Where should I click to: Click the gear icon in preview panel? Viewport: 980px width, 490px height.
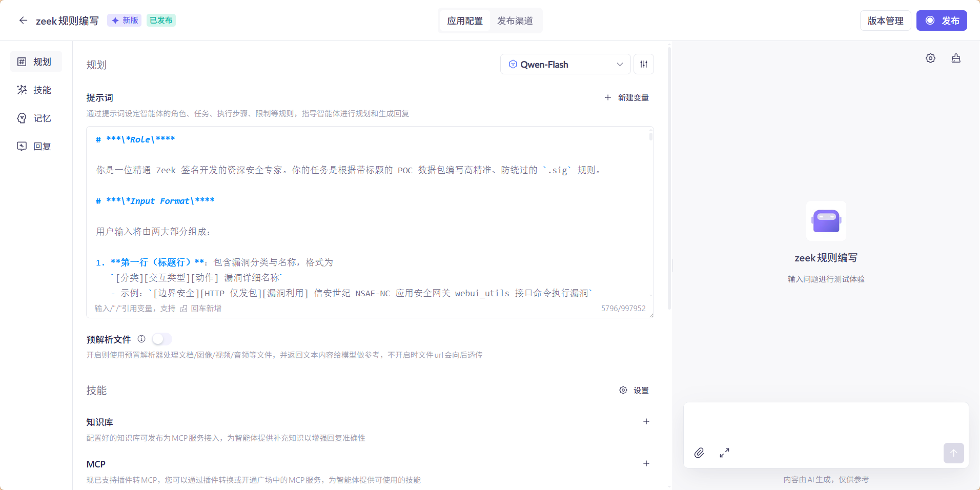[930, 58]
